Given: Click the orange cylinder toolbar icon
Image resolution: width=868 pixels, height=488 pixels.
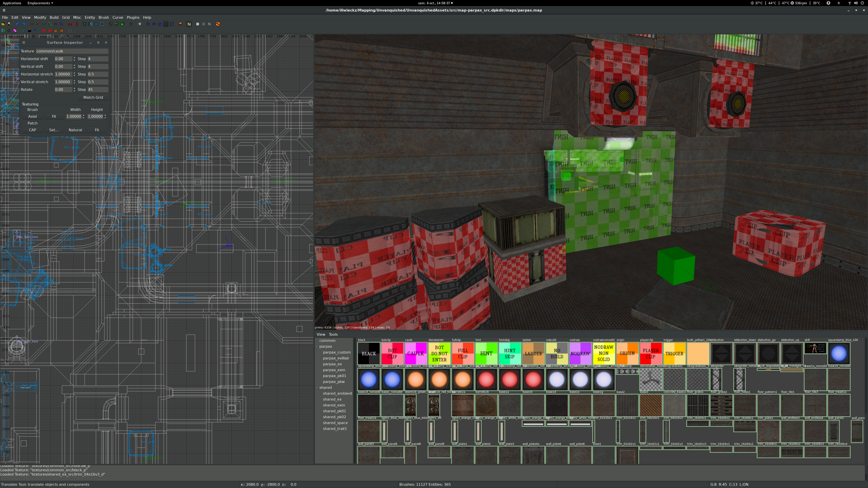Looking at the screenshot, I should tap(180, 24).
